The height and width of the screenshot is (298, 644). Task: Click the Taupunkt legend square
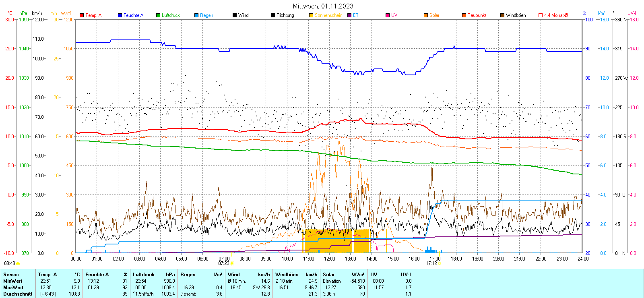click(x=464, y=15)
